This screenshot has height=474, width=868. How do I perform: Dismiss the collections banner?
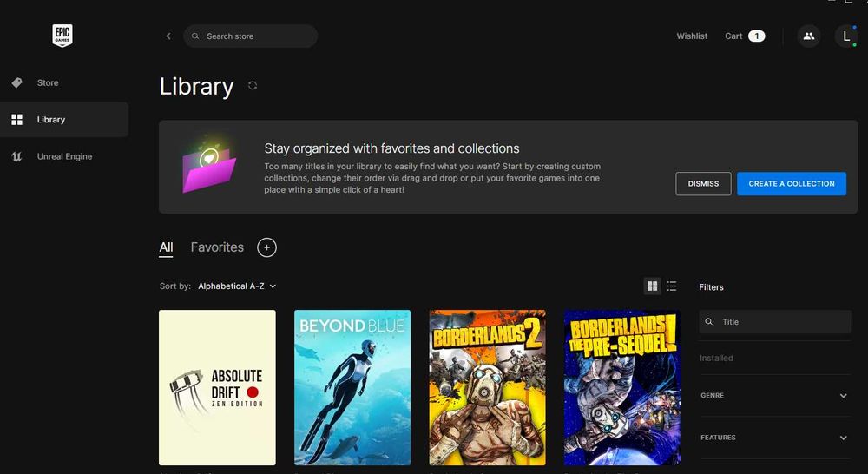pos(703,184)
